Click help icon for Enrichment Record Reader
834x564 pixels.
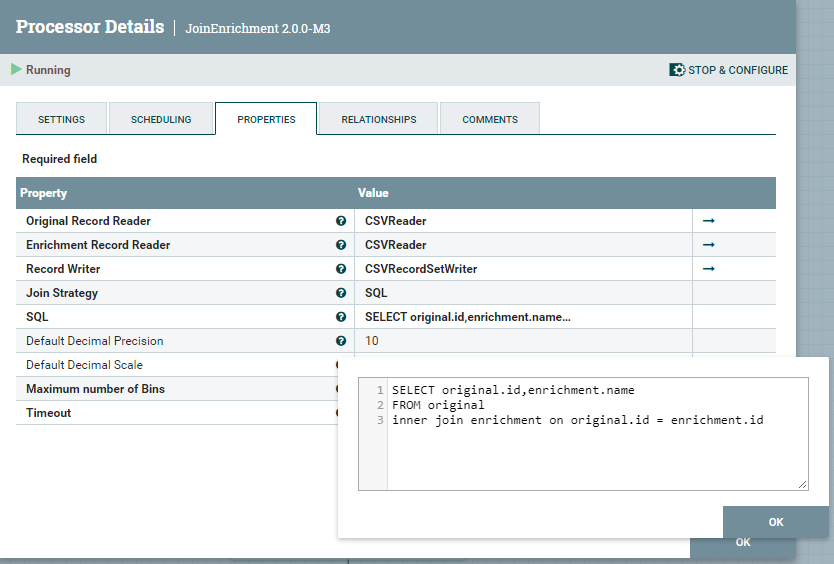pyautogui.click(x=341, y=245)
